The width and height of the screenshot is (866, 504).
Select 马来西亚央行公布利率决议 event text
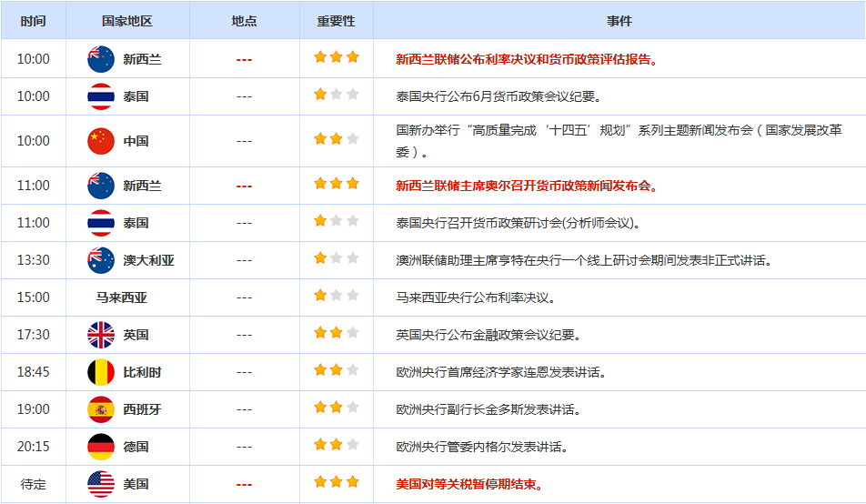click(x=476, y=297)
